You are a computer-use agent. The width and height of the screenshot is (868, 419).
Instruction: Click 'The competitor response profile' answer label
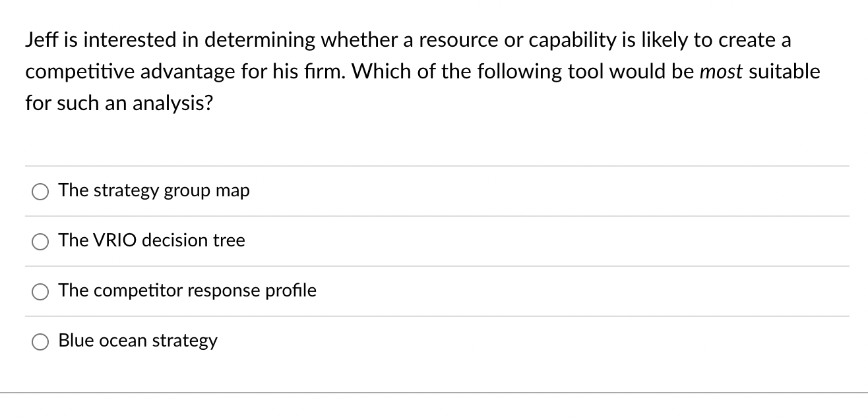click(187, 291)
